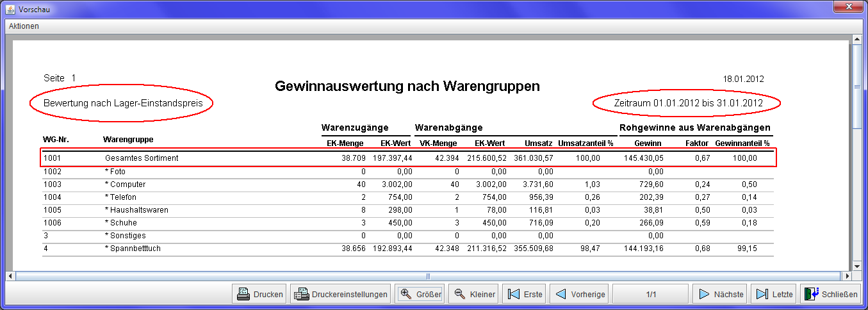The width and height of the screenshot is (868, 310).
Task: Go to previous page with Vorherige arrow
Action: 561,295
